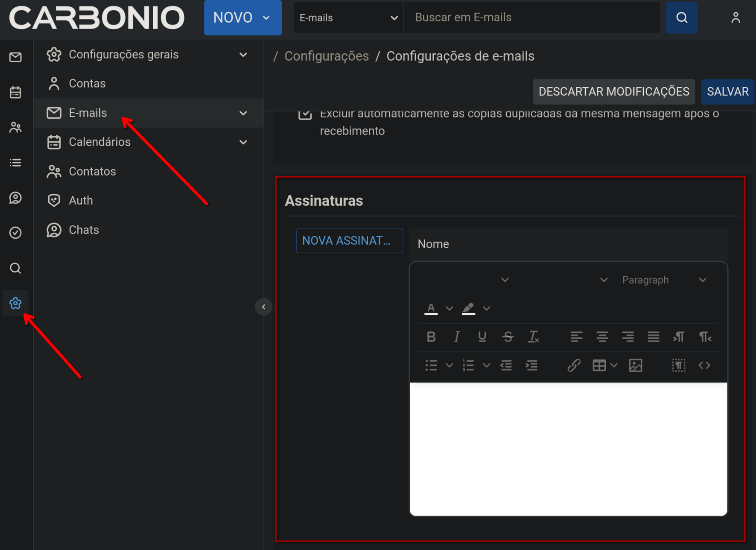Open the Chats module in the side rail
The width and height of the screenshot is (756, 550).
coord(16,198)
